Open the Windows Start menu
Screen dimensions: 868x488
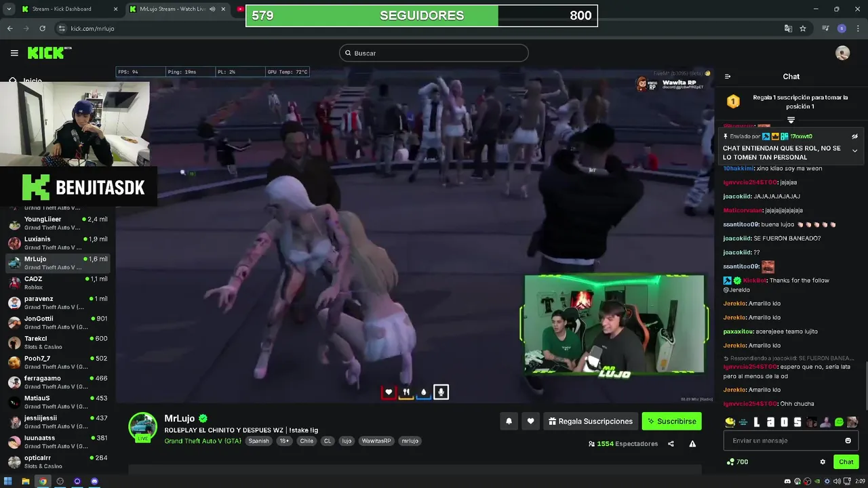[8, 481]
